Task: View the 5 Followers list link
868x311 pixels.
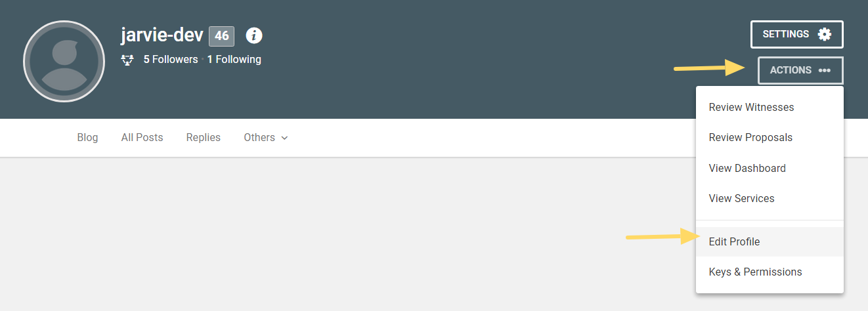Action: click(171, 60)
